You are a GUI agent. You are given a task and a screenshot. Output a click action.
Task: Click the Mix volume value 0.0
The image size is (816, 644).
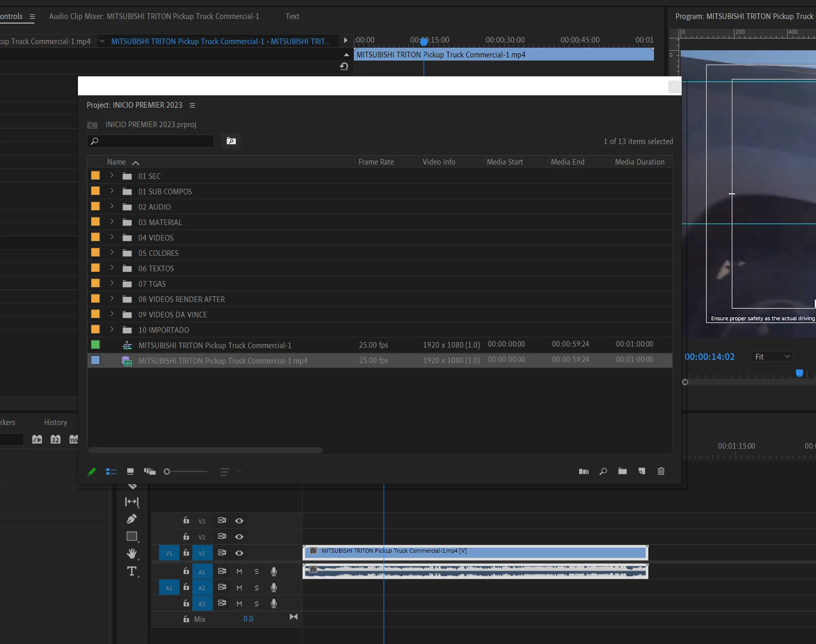pyautogui.click(x=248, y=619)
